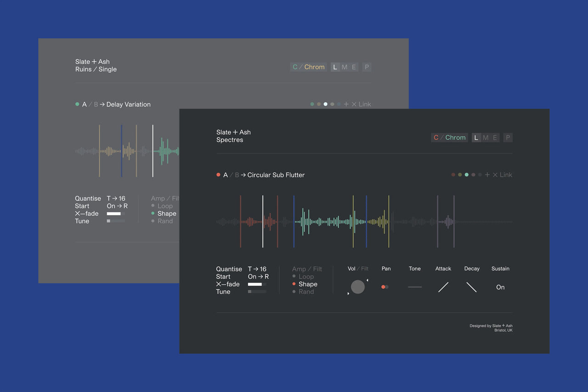This screenshot has height=392, width=588.
Task: Click the blue marker in Ruins waveform
Action: [122, 151]
